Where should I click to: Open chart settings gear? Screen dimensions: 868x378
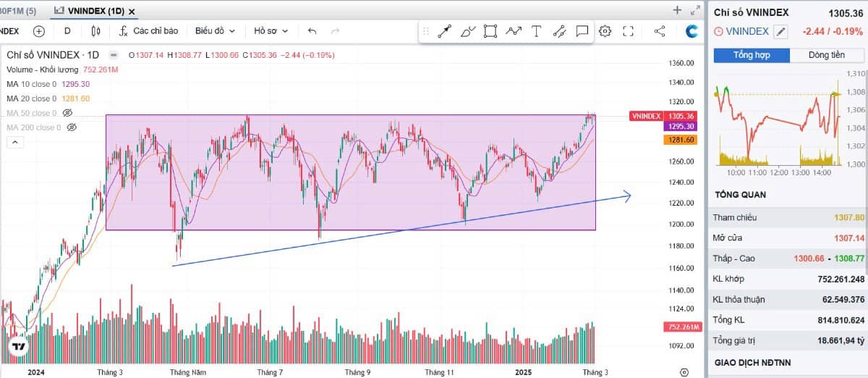(605, 31)
